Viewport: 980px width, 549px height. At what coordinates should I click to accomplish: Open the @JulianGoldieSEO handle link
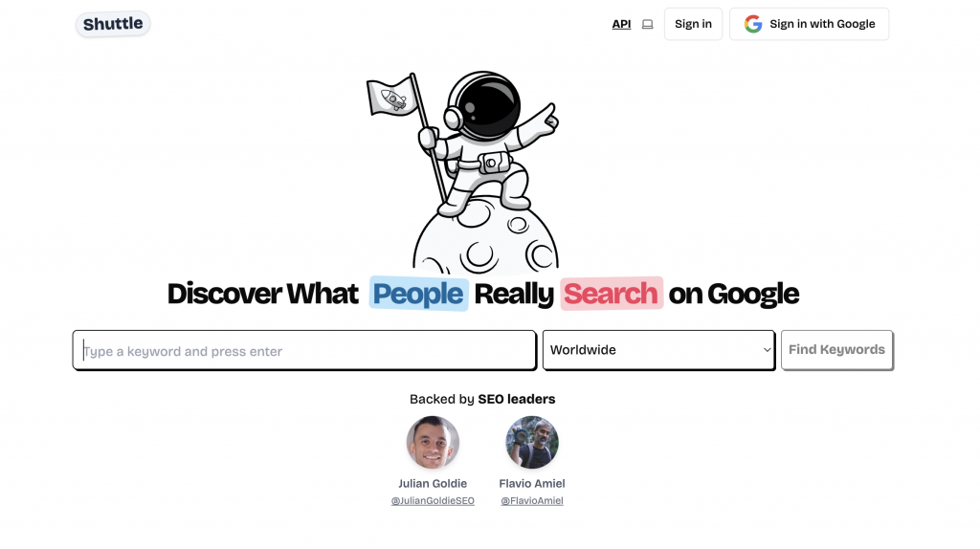point(433,501)
